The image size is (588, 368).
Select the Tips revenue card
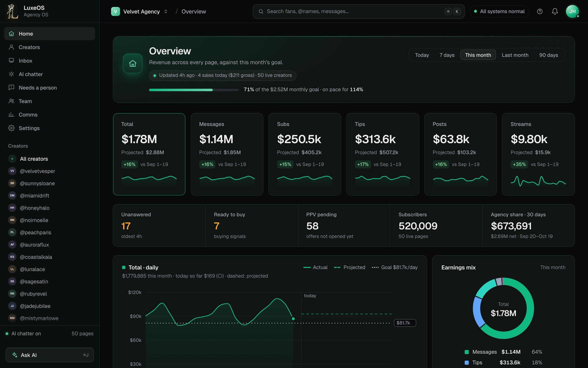pyautogui.click(x=382, y=154)
